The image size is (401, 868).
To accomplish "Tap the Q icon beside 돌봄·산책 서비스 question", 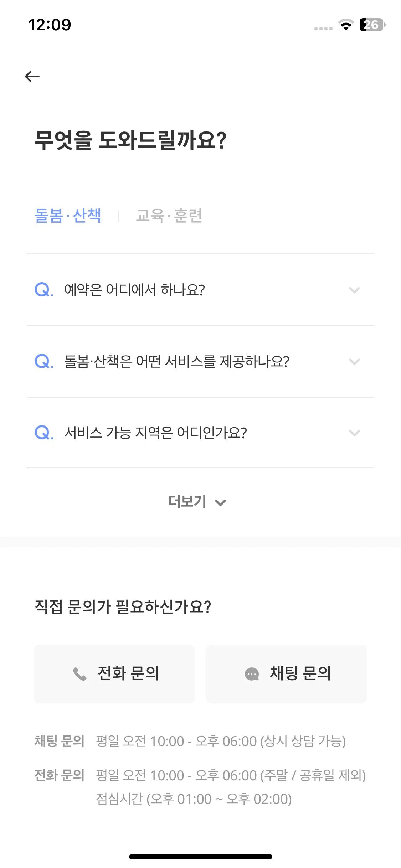I will tap(44, 361).
